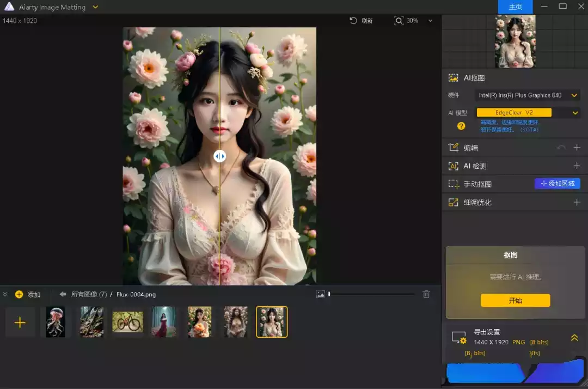This screenshot has height=389, width=588.
Task: Click the before/after split handle on the canvas
Action: tap(219, 156)
